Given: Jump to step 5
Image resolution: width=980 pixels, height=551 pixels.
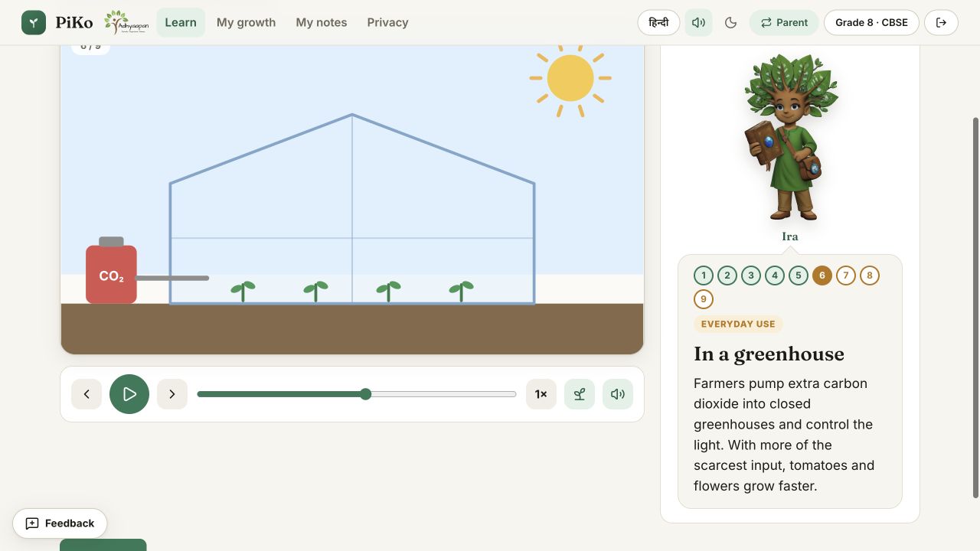Looking at the screenshot, I should point(799,275).
